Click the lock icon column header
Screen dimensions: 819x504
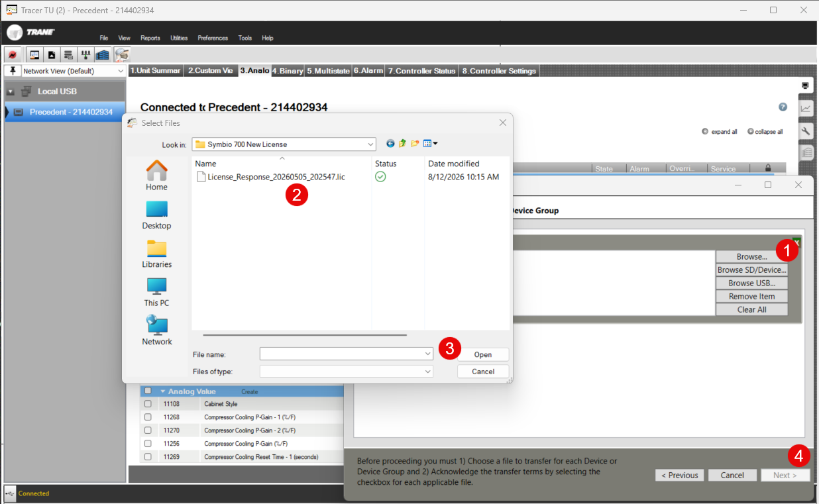768,169
